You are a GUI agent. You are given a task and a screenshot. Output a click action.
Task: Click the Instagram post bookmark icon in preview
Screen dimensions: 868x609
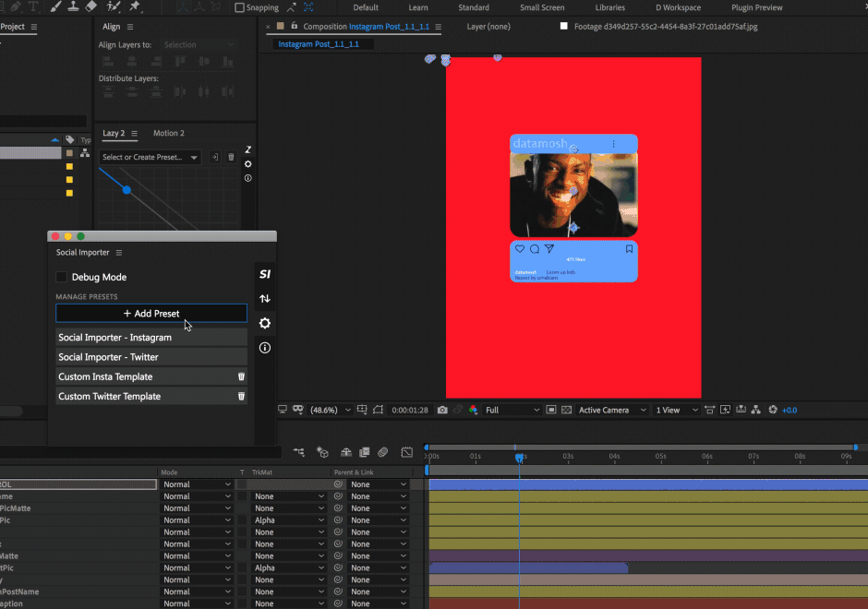(x=629, y=249)
